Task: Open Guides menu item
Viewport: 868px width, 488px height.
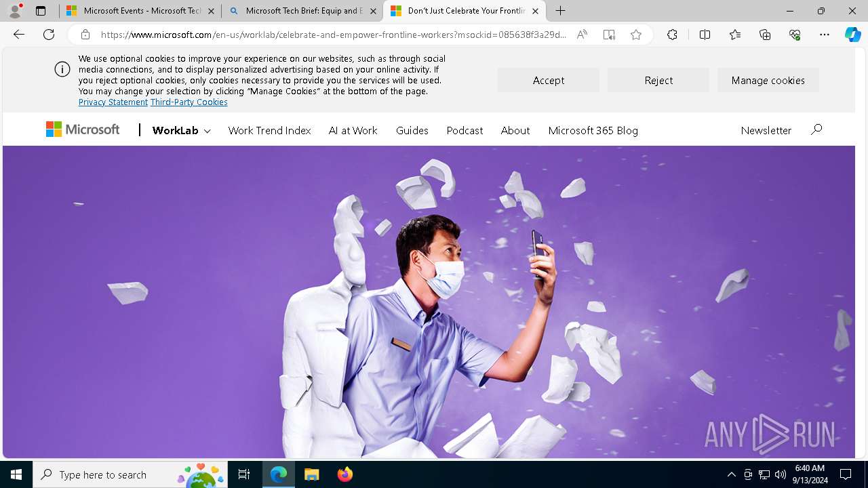Action: [412, 130]
